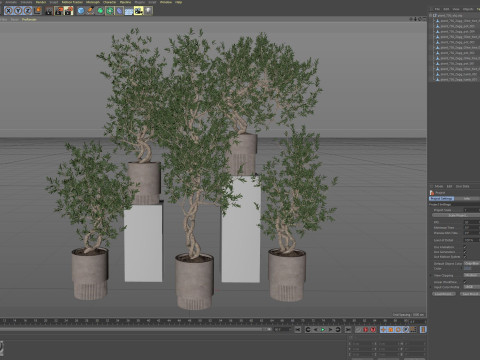Open the Character menu
Image resolution: width=480 pixels, height=360 pixels.
[x=109, y=2]
